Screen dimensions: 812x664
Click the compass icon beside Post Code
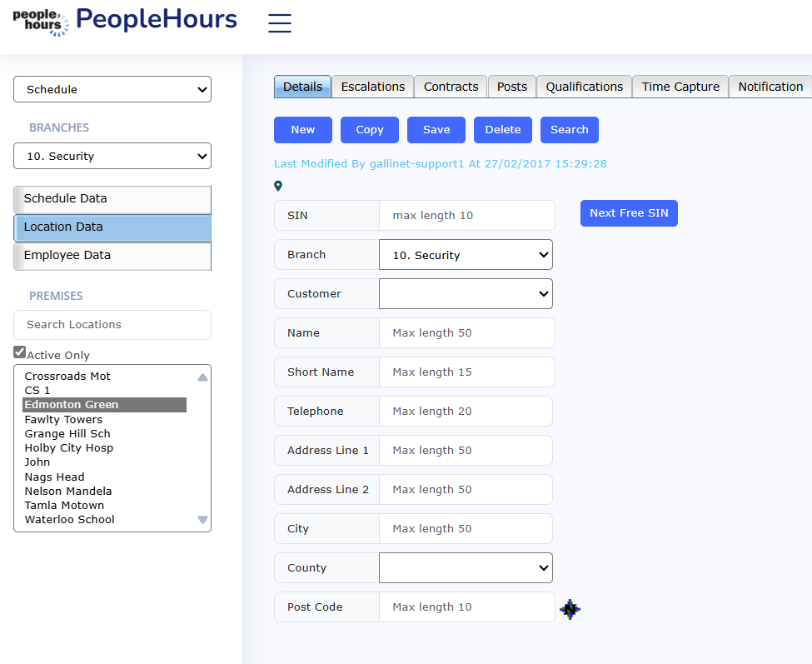click(570, 609)
